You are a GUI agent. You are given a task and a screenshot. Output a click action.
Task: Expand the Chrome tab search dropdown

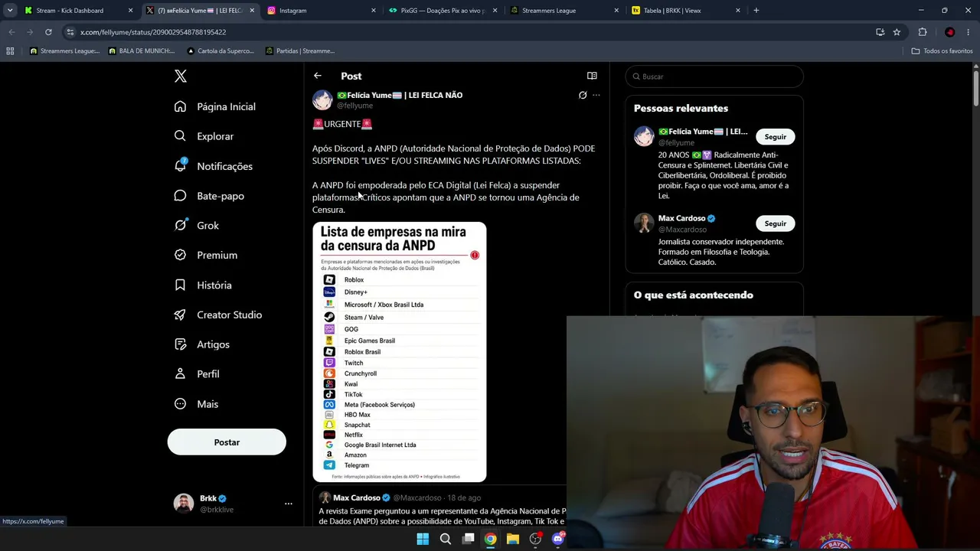10,11
